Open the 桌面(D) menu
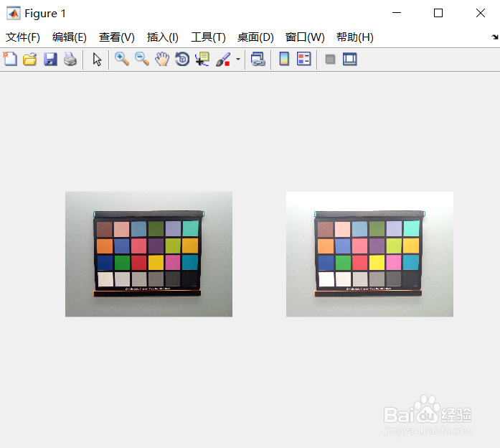 click(255, 37)
